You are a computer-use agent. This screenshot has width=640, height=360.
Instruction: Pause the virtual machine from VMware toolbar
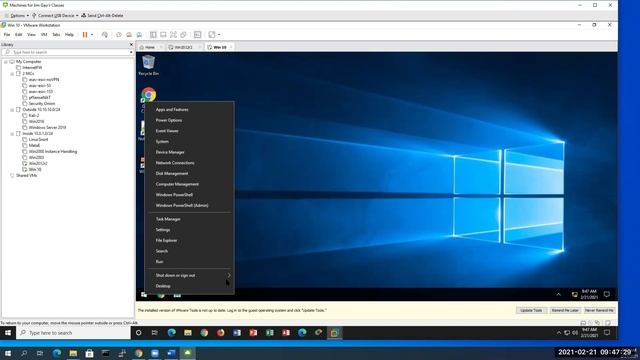click(85, 35)
